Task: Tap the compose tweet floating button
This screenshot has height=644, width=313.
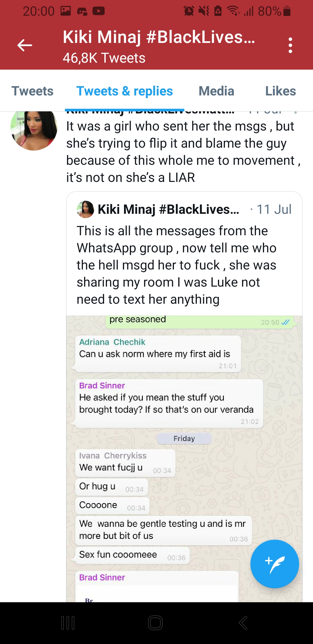Action: coord(274,564)
